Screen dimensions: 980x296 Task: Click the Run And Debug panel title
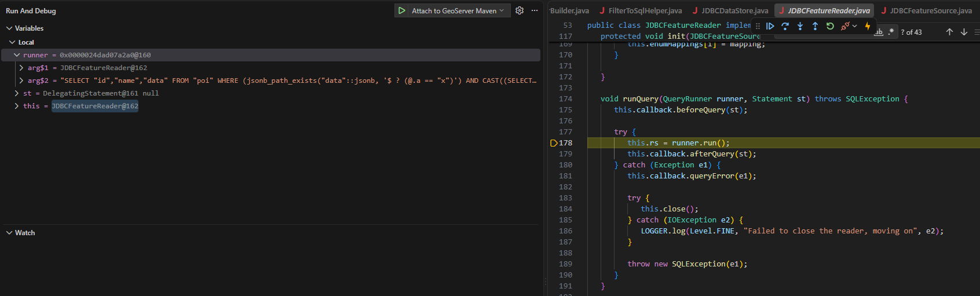31,11
